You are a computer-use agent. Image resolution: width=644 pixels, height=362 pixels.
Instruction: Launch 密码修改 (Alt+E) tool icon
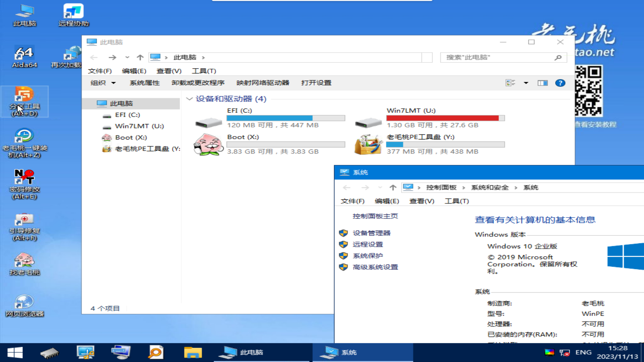click(x=24, y=184)
